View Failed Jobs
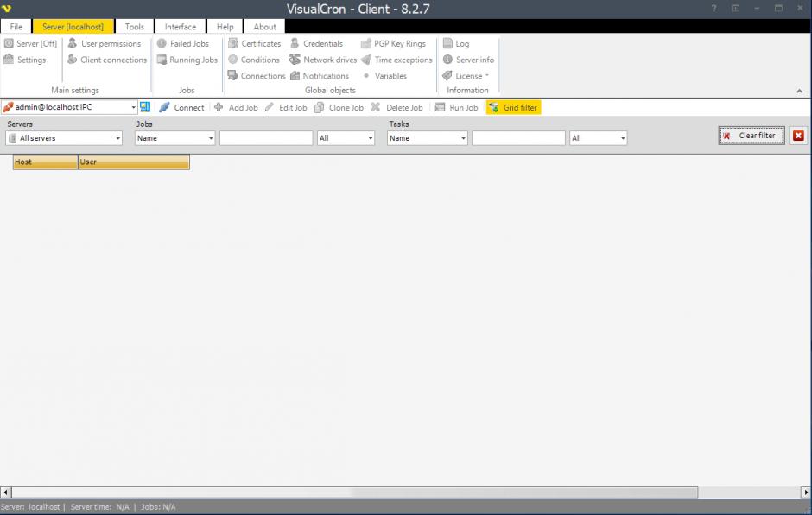The width and height of the screenshot is (812, 515). coord(183,43)
